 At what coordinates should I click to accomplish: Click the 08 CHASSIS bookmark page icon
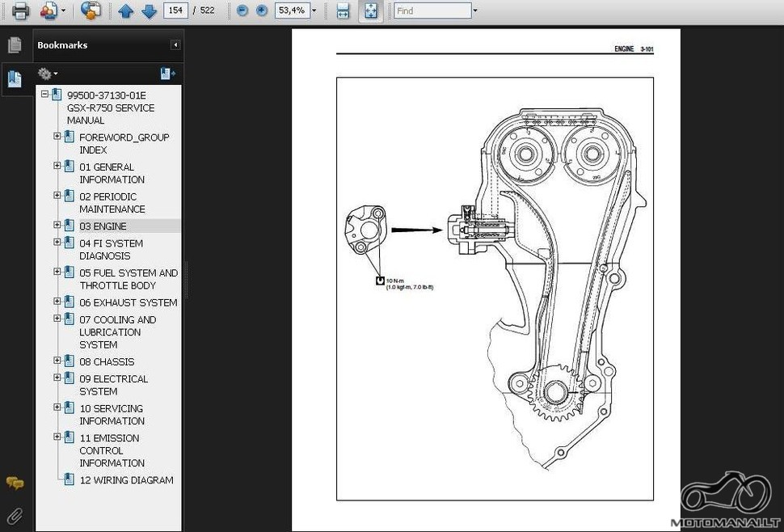69,361
